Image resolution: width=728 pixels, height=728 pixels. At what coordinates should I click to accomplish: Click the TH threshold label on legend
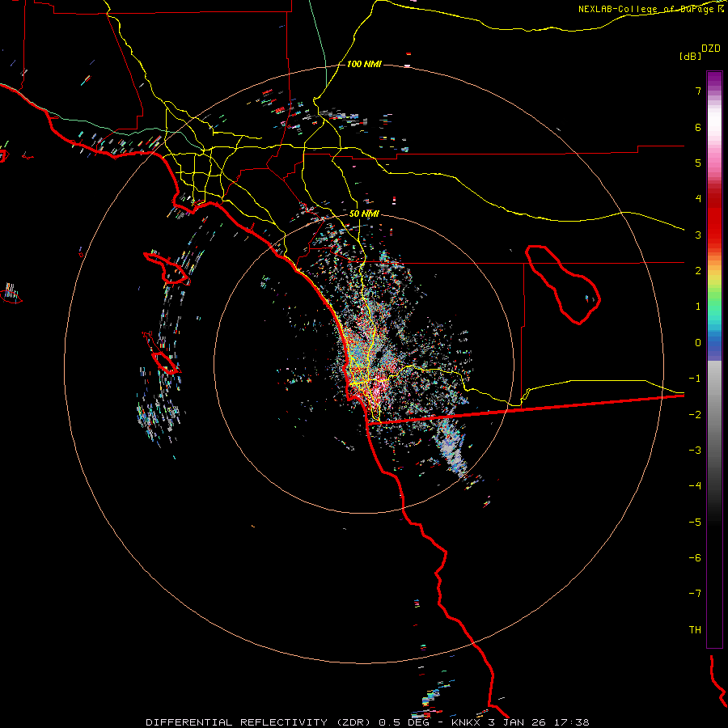pyautogui.click(x=695, y=629)
